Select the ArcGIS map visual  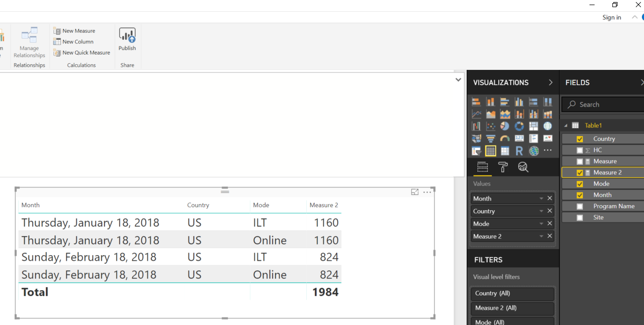point(533,151)
